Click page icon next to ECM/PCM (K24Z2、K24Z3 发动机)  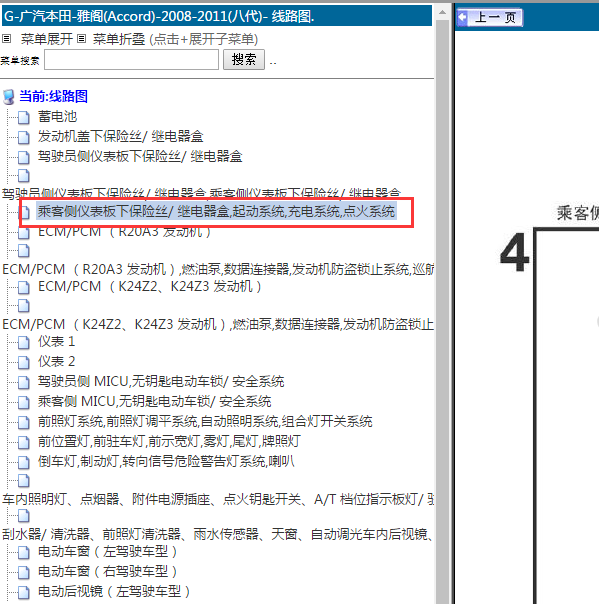[x=23, y=287]
